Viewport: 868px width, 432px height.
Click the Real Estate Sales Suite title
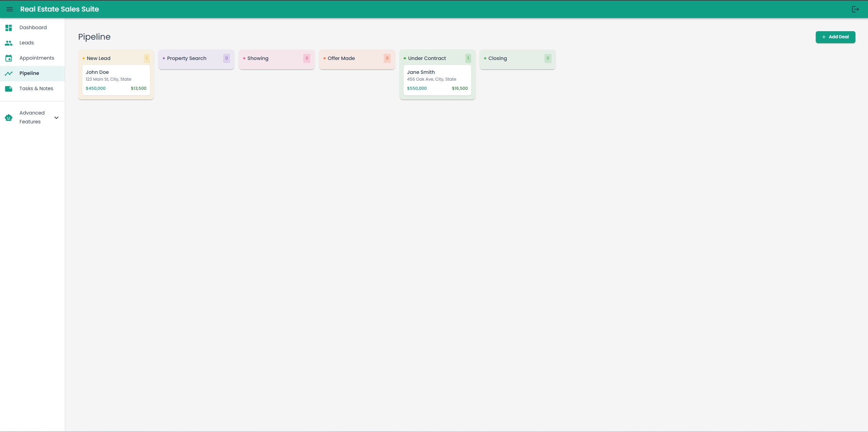[x=59, y=9]
